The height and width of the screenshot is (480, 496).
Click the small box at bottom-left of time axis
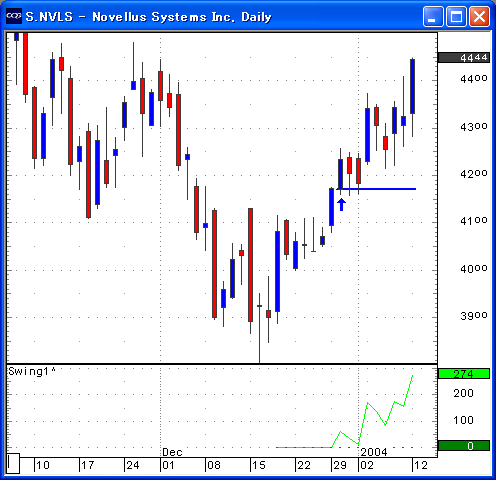[13, 463]
